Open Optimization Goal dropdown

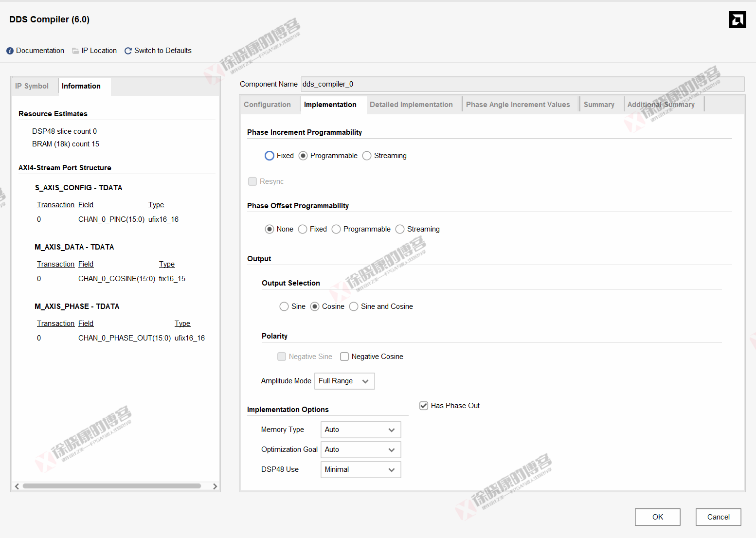360,449
